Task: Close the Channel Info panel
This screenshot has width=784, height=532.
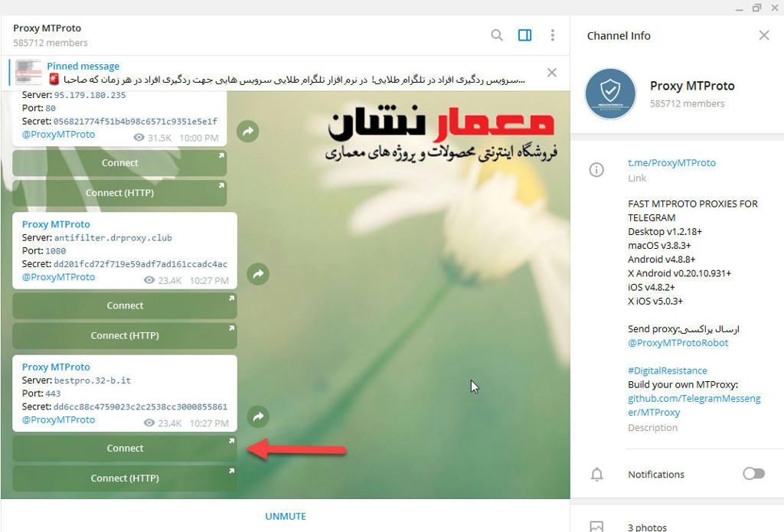Action: coord(763,35)
